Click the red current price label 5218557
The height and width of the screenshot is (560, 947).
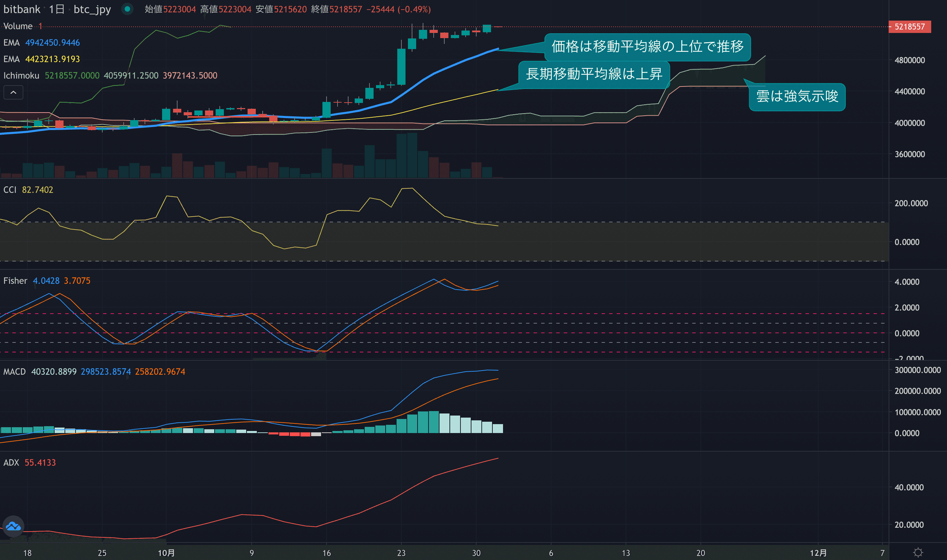click(x=909, y=27)
